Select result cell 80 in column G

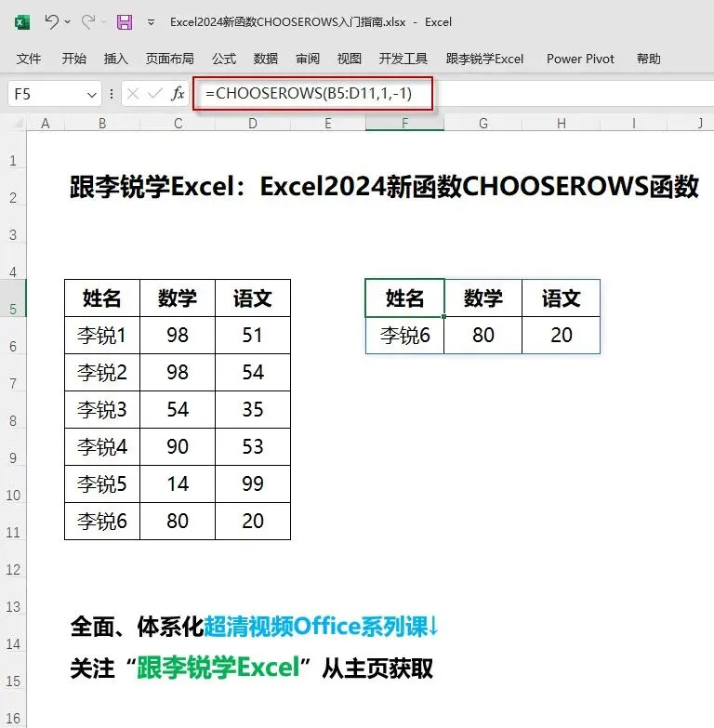[483, 336]
